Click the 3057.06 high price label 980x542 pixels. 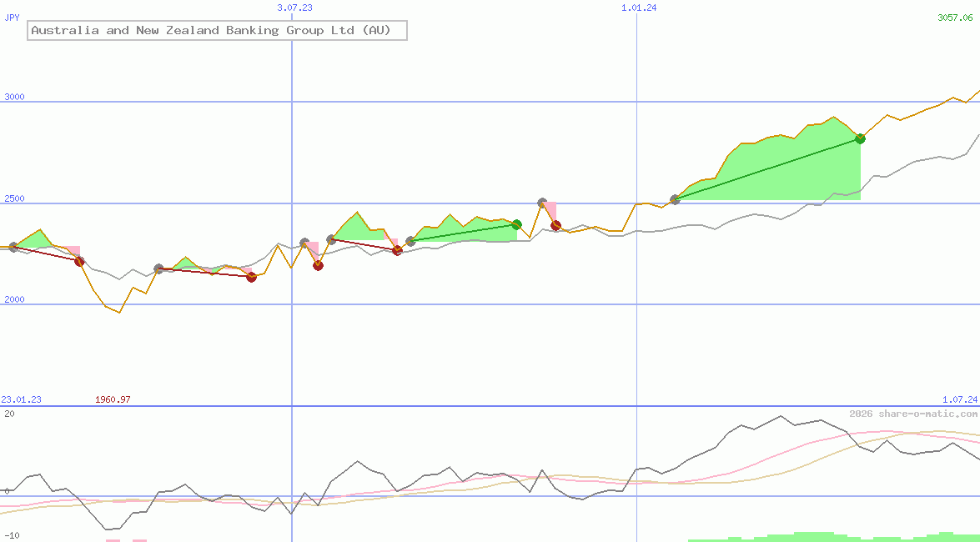pyautogui.click(x=954, y=17)
